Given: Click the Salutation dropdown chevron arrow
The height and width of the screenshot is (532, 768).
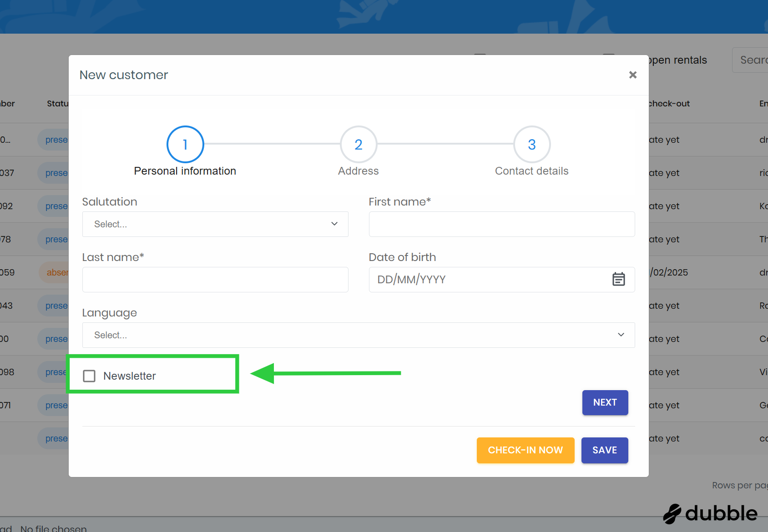Looking at the screenshot, I should [334, 224].
